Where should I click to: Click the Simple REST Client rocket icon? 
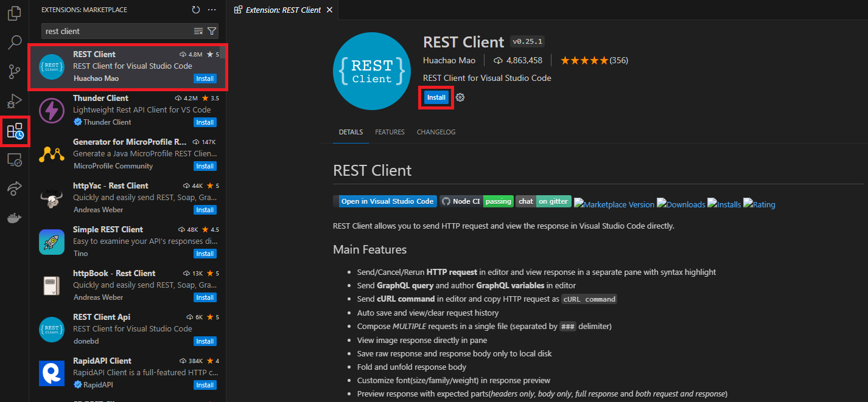coord(52,241)
